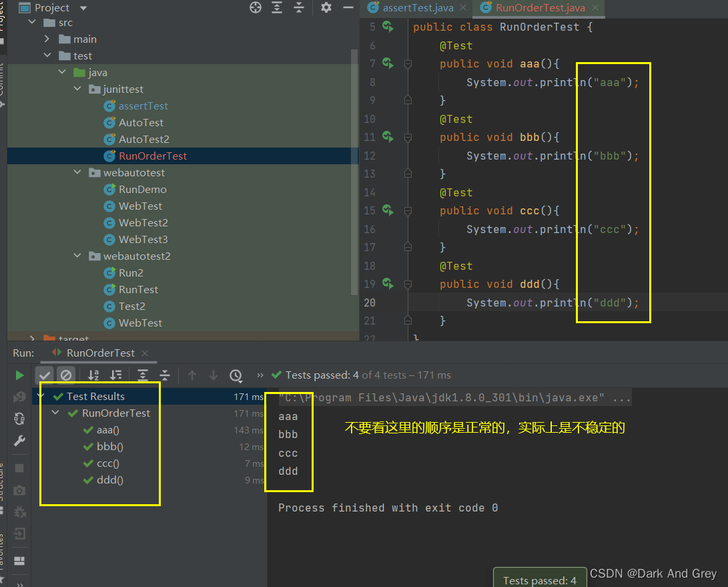The height and width of the screenshot is (587, 728).
Task: Select the RunOrderTest tab in Run panel
Action: tap(100, 353)
